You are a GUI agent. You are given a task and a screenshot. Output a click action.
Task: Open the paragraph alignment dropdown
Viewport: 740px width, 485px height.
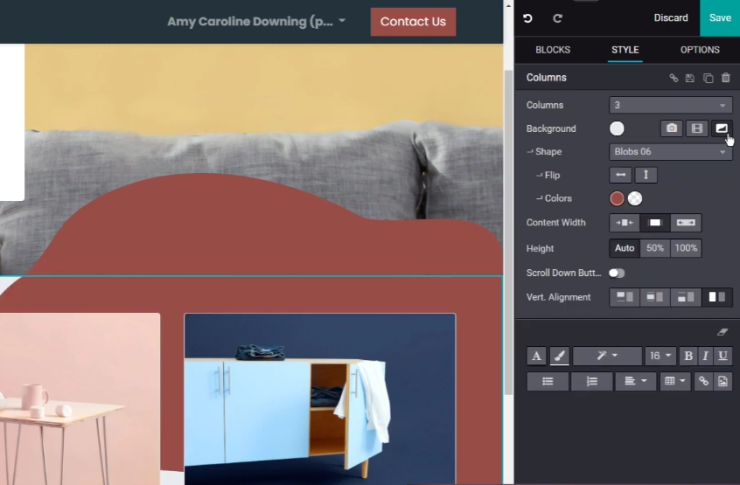635,381
